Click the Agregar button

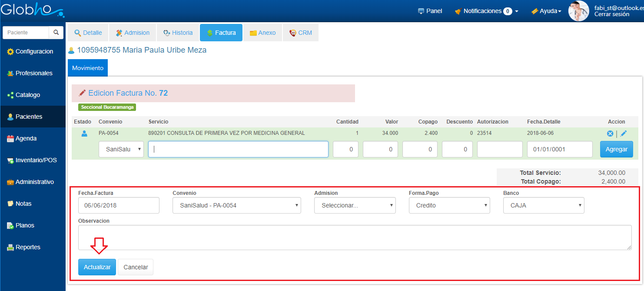click(x=616, y=149)
